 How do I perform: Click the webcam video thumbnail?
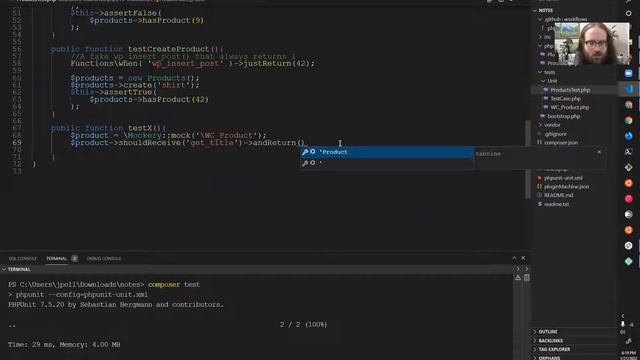[x=592, y=44]
